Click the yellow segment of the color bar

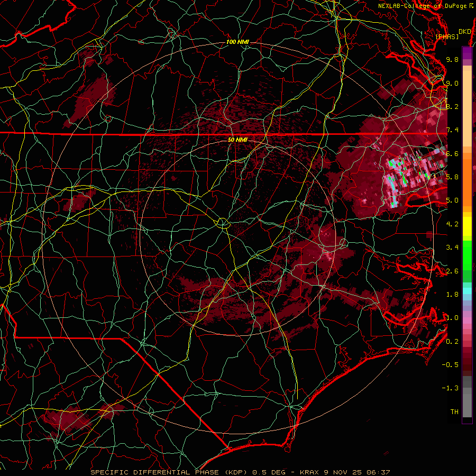pyautogui.click(x=467, y=226)
